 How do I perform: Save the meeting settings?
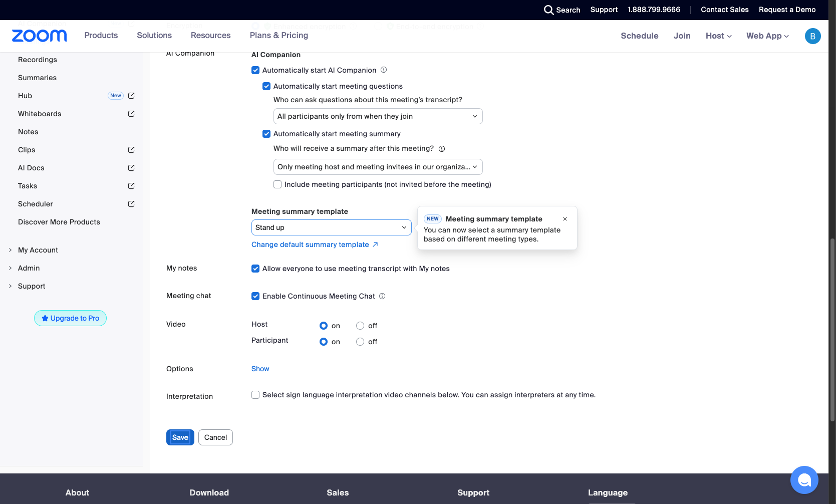[180, 437]
